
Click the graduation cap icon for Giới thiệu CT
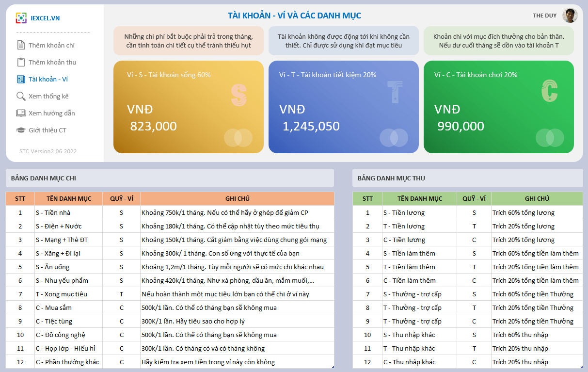[x=21, y=130]
